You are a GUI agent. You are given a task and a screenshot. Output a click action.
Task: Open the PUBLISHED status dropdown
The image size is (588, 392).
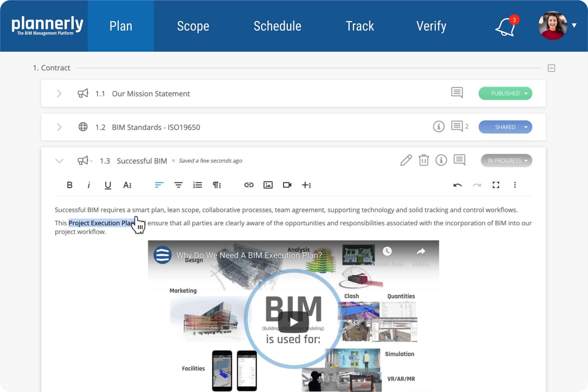(505, 93)
